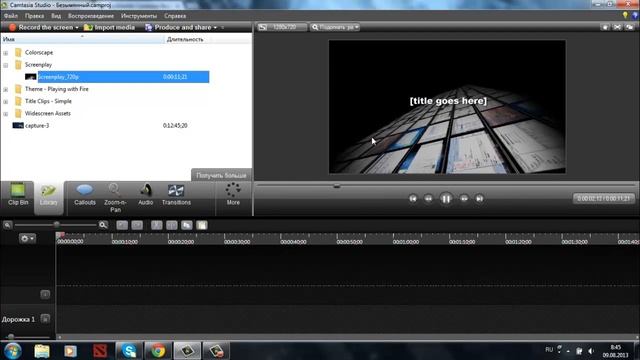Open Skype from the taskbar
Screen dimensions: 640x360
point(129,351)
